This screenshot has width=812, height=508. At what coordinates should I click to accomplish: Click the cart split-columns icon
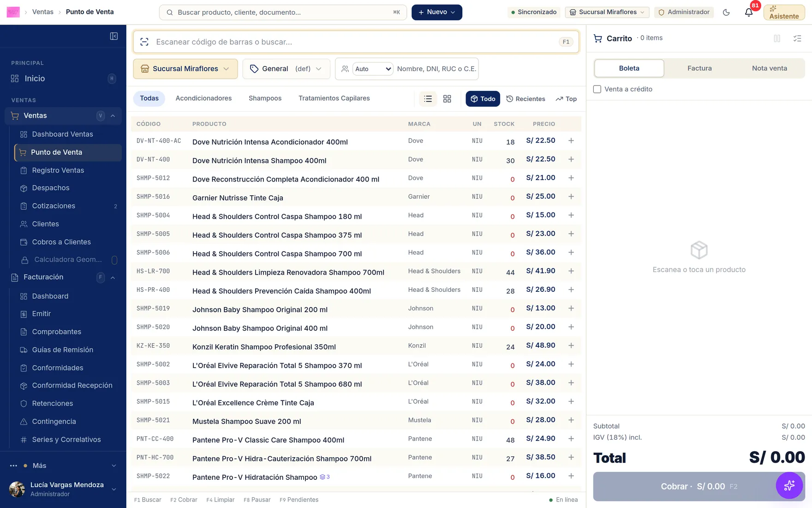coord(777,38)
